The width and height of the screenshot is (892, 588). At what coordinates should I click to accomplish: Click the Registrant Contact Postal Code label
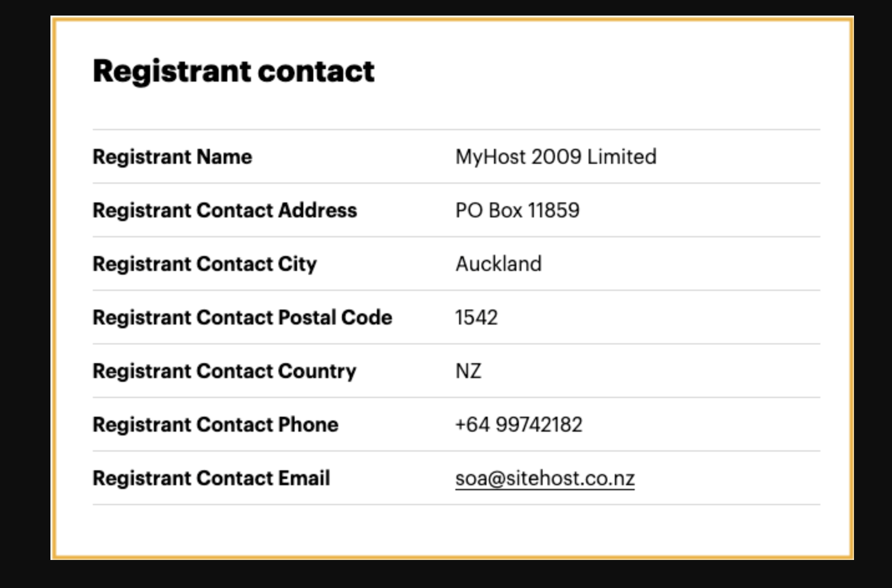click(x=242, y=318)
